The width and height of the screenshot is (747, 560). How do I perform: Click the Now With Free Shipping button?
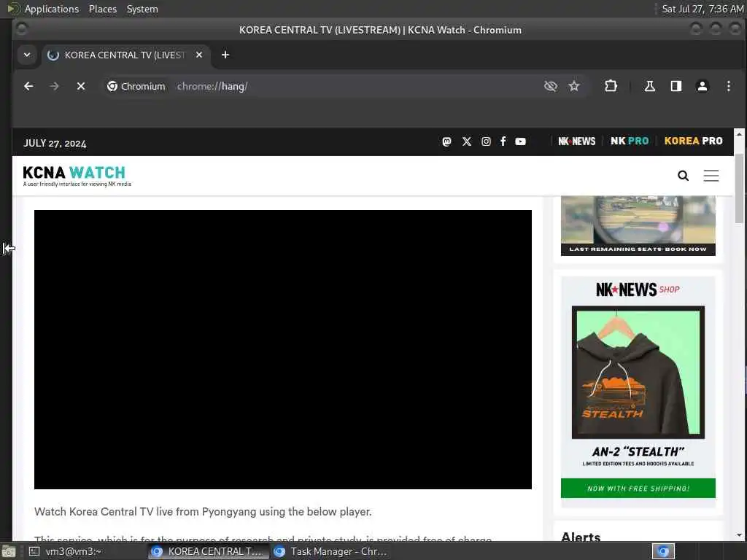638,488
